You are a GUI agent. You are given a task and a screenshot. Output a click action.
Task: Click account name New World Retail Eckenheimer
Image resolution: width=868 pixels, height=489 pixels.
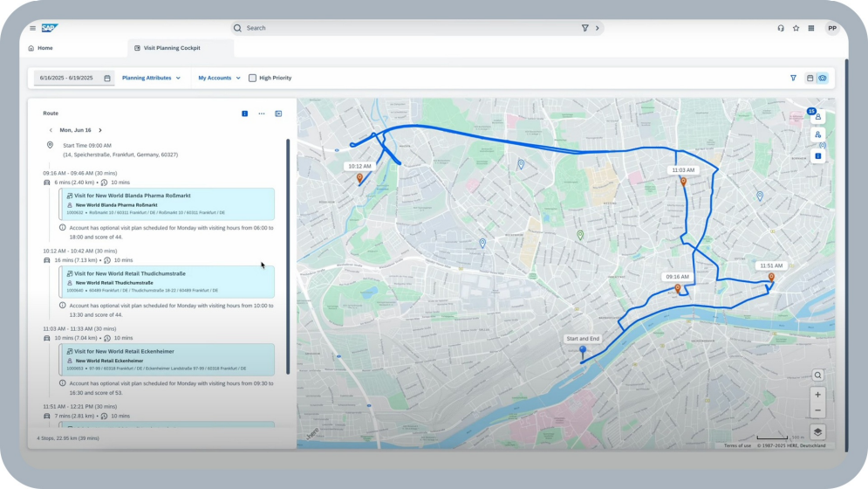coord(109,361)
